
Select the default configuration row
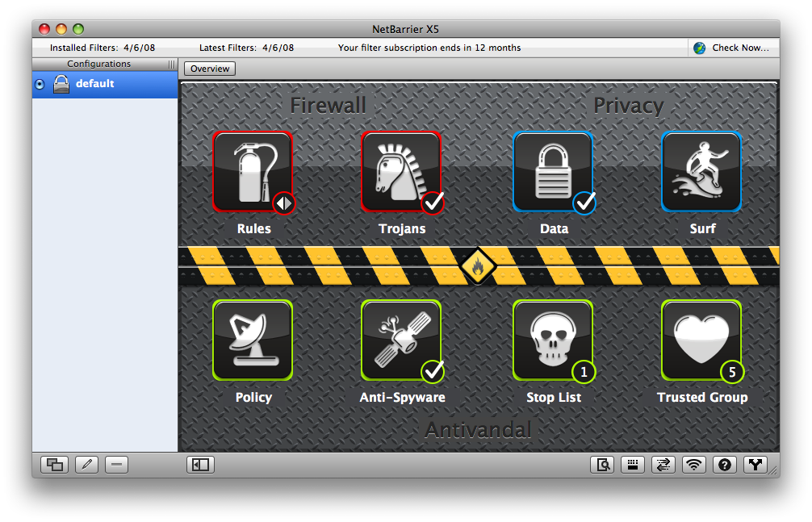pos(105,85)
